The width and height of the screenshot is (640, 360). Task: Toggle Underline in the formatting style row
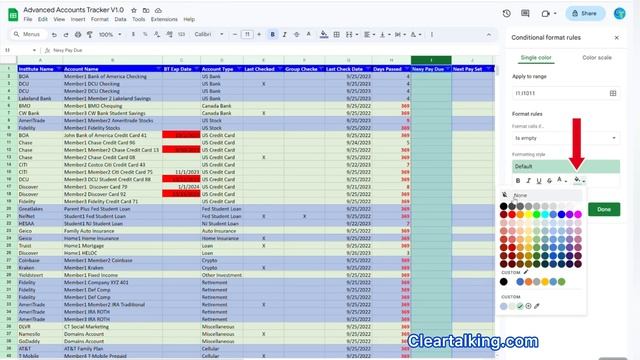[x=539, y=180]
